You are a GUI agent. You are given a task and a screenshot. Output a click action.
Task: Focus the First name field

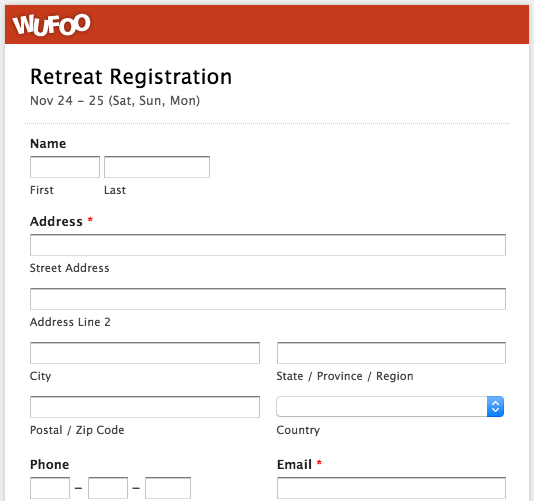click(65, 167)
